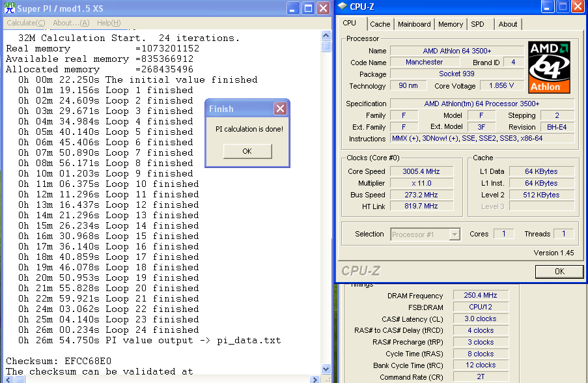Click the Core Speed value 3005.4 MHz

click(421, 171)
